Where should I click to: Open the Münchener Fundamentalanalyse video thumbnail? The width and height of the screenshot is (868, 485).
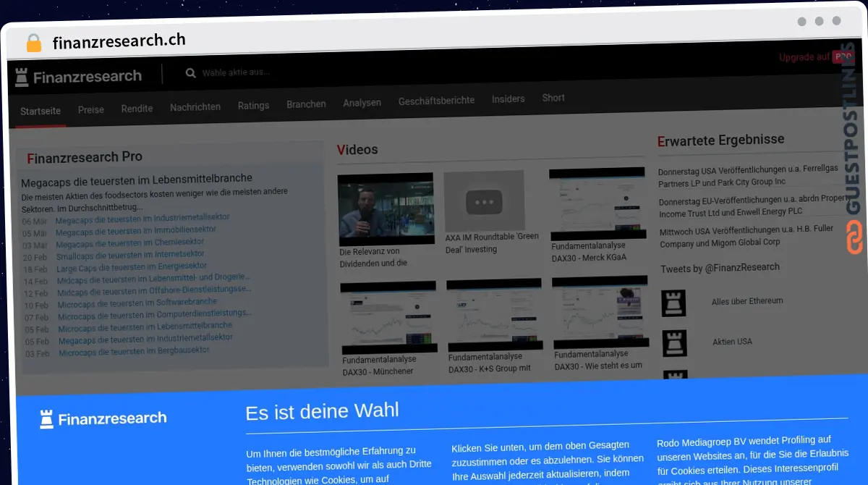[388, 316]
